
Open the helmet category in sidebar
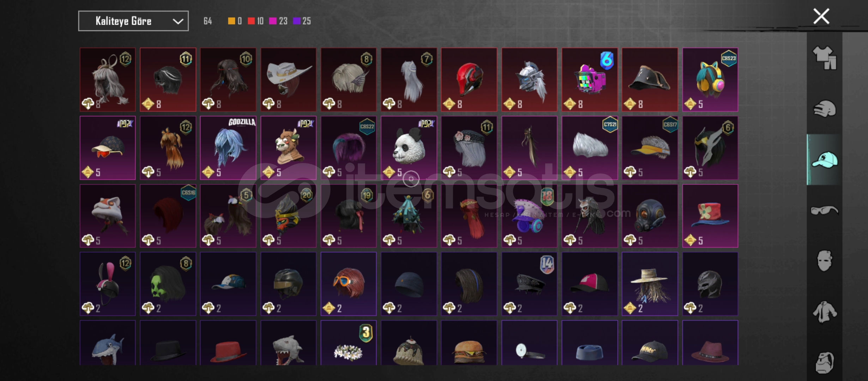click(x=825, y=109)
